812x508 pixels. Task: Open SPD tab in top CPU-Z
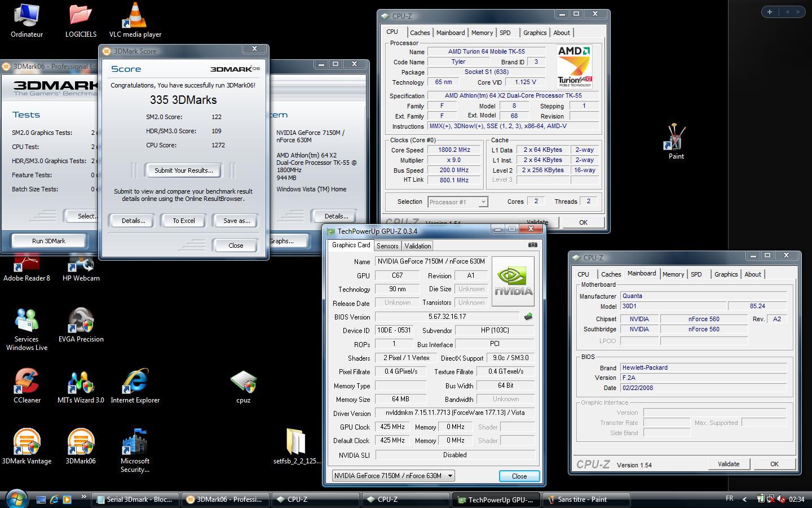coord(505,33)
